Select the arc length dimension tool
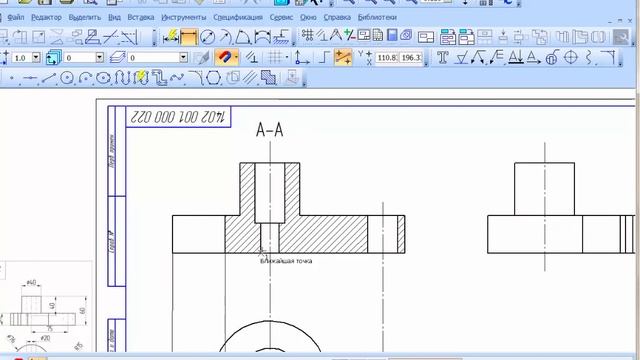This screenshot has height=360, width=640. point(262,37)
